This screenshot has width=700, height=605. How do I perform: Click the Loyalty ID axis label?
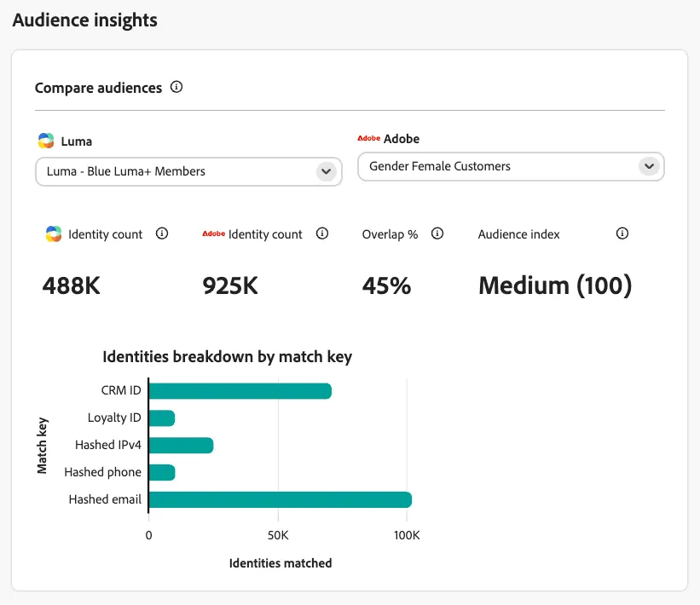[x=114, y=418]
